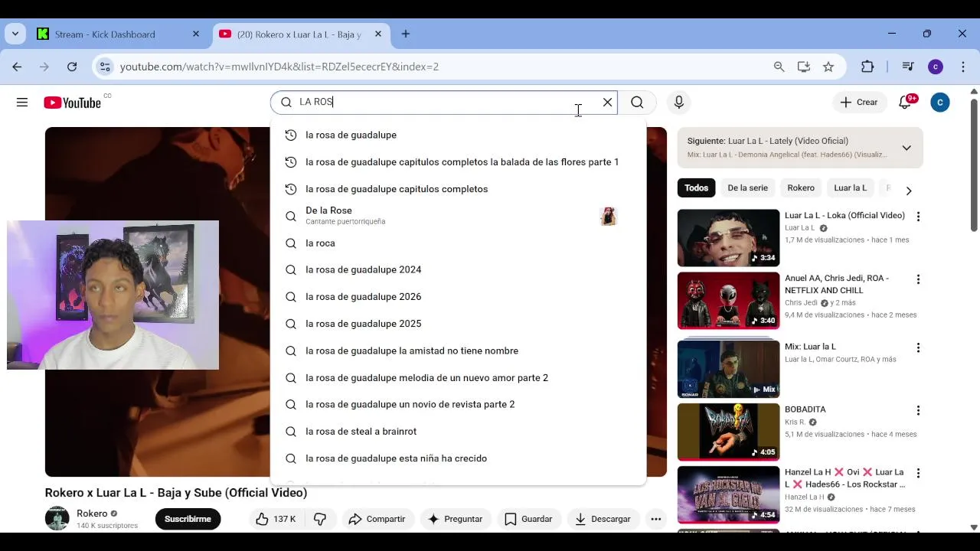This screenshot has height=551, width=980.
Task: Open browser zoom indicator in address bar
Action: point(779,67)
